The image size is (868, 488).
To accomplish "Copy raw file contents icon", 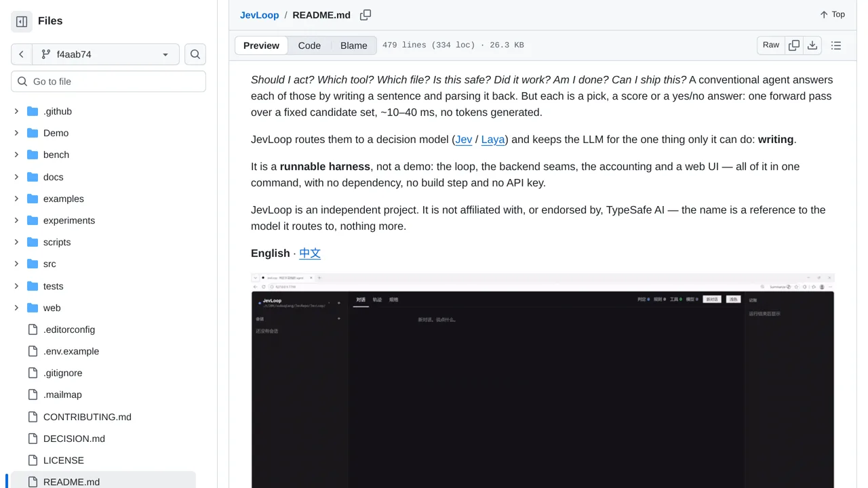I will [x=794, y=45].
